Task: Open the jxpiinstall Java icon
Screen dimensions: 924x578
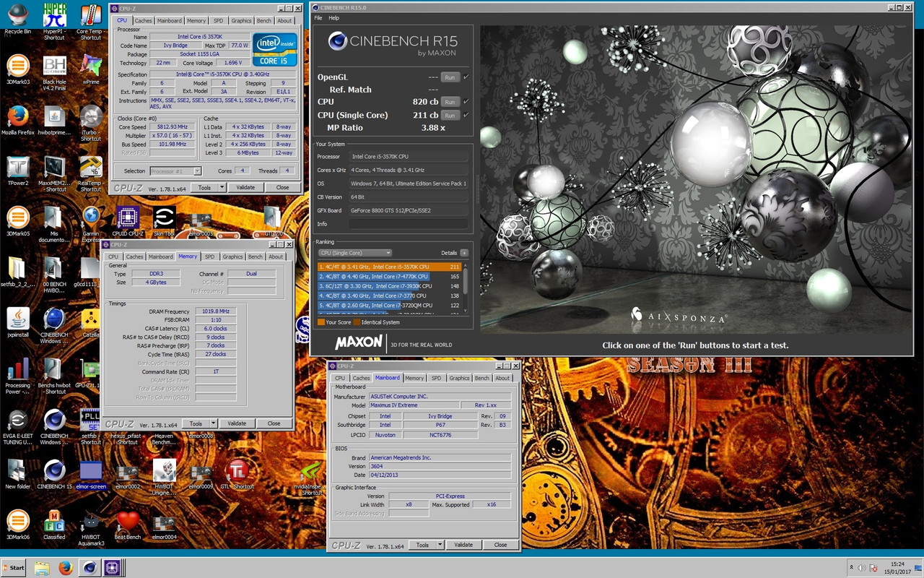Action: coord(17,322)
